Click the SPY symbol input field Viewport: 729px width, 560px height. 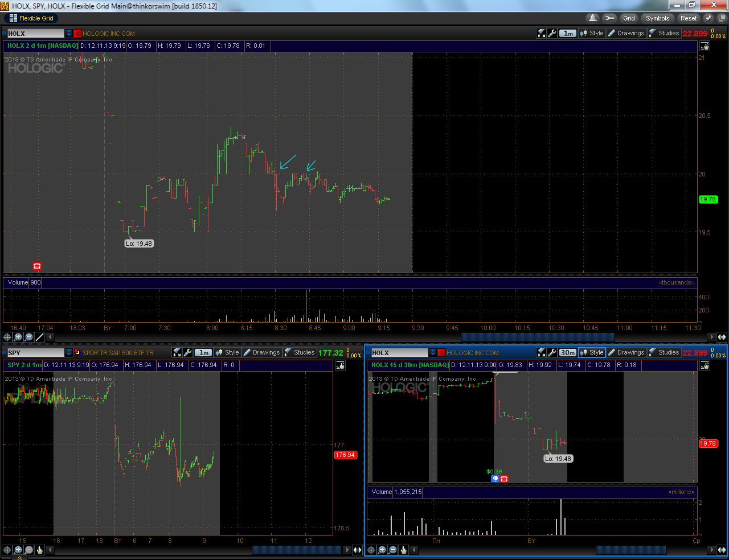[x=35, y=353]
